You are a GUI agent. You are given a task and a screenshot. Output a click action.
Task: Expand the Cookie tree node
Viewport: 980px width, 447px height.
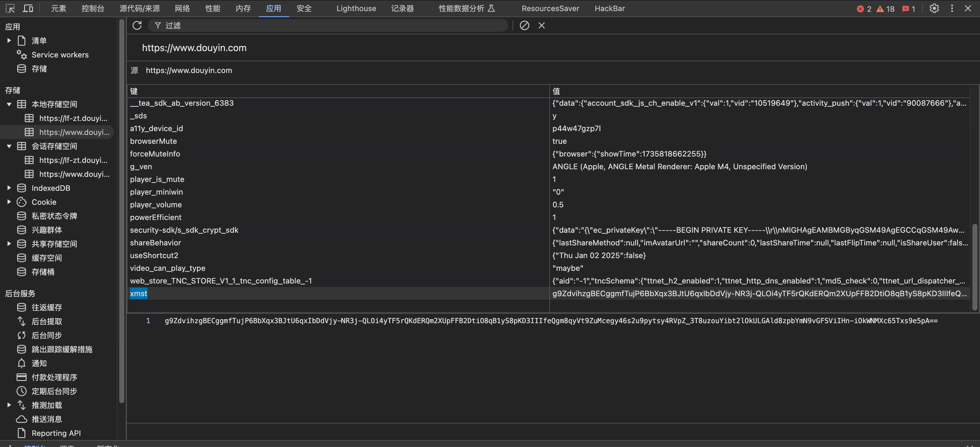tap(9, 202)
